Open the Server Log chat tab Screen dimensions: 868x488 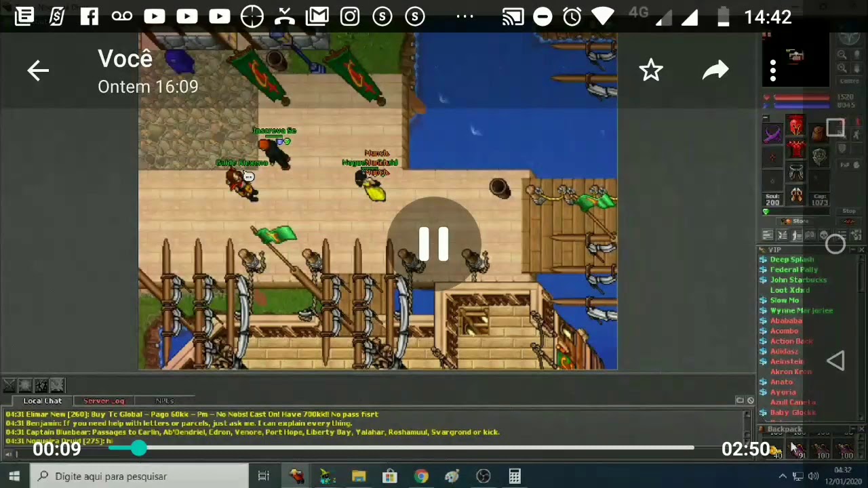[x=104, y=401]
